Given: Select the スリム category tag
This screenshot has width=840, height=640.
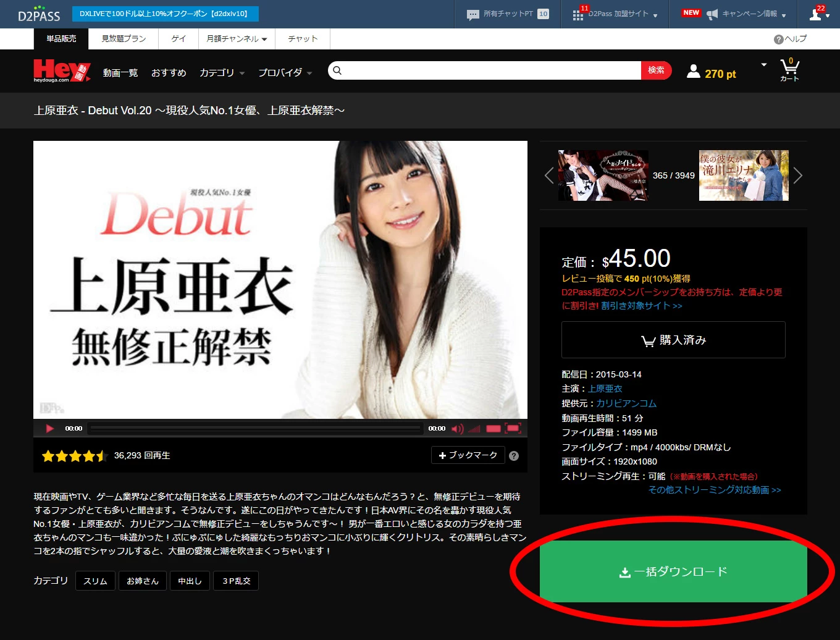Looking at the screenshot, I should click(x=95, y=581).
